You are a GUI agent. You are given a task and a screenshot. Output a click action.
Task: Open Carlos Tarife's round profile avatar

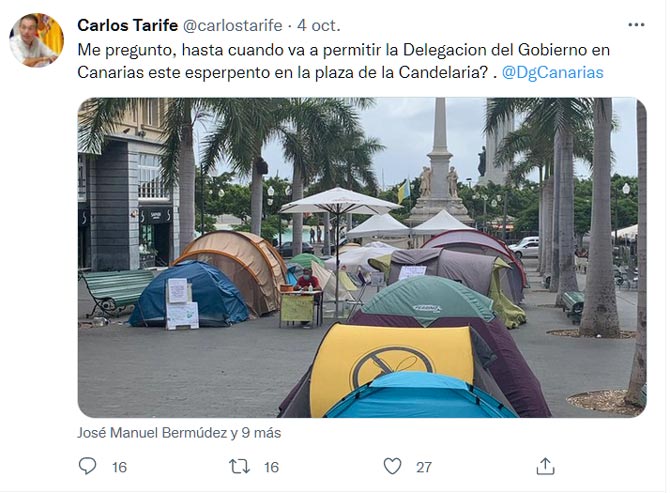[x=36, y=40]
